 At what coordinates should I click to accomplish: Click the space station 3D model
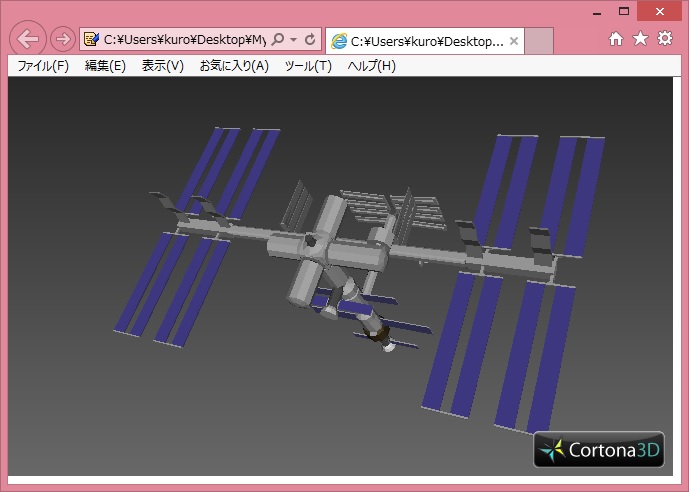click(340, 260)
